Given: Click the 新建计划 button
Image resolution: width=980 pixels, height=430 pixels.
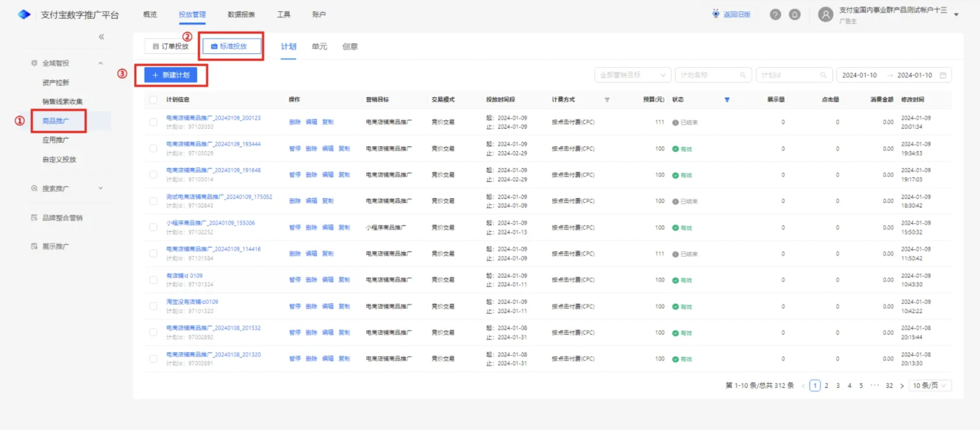Looking at the screenshot, I should coord(171,75).
